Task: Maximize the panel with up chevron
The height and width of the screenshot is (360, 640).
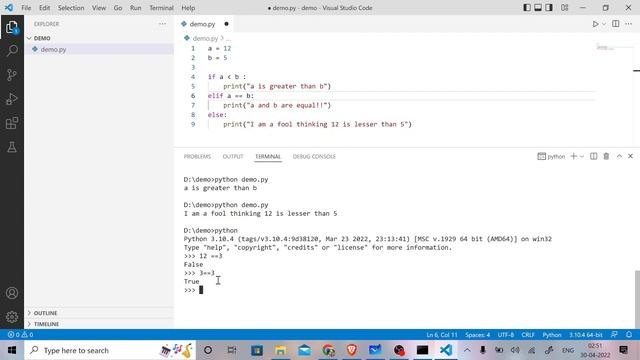Action: [x=619, y=156]
